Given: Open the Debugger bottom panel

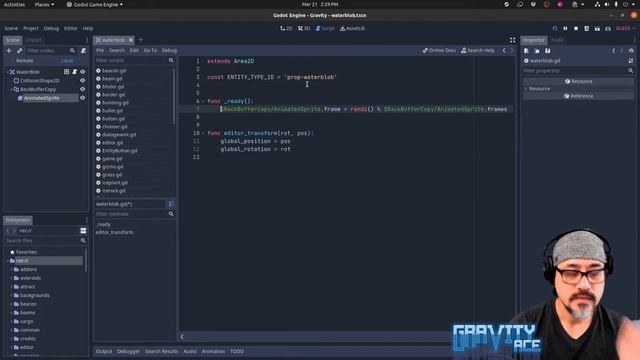Looking at the screenshot, I should click(x=128, y=351).
